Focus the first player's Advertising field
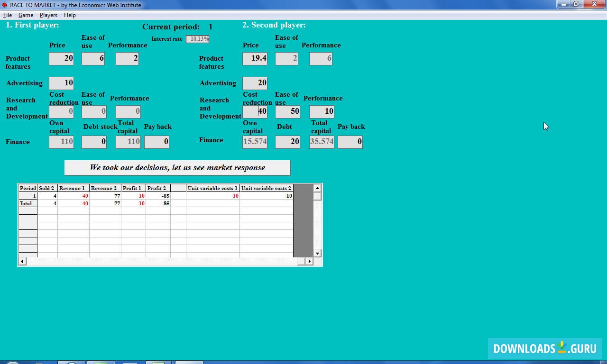The image size is (607, 364). [61, 83]
